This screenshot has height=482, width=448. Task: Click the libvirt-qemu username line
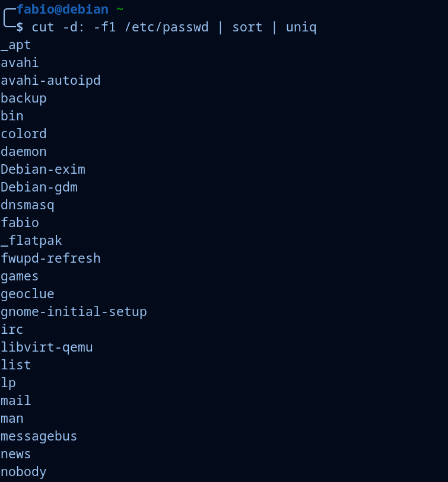pos(47,347)
